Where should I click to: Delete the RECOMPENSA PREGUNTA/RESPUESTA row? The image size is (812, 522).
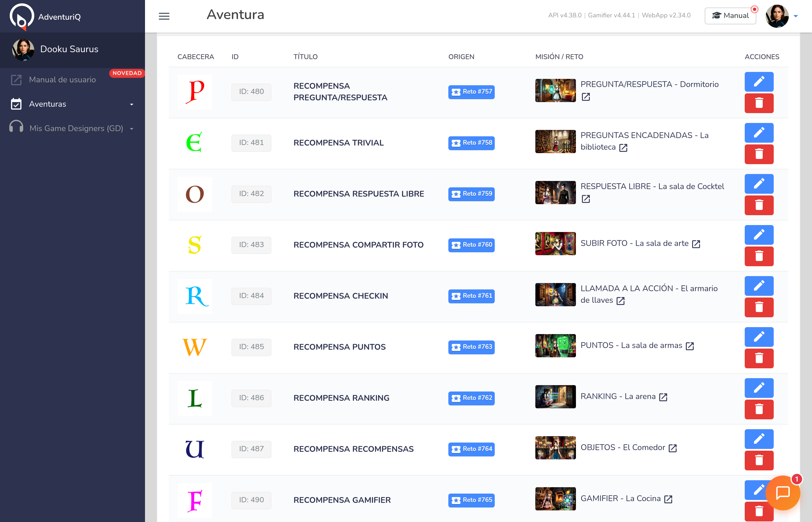click(x=759, y=103)
